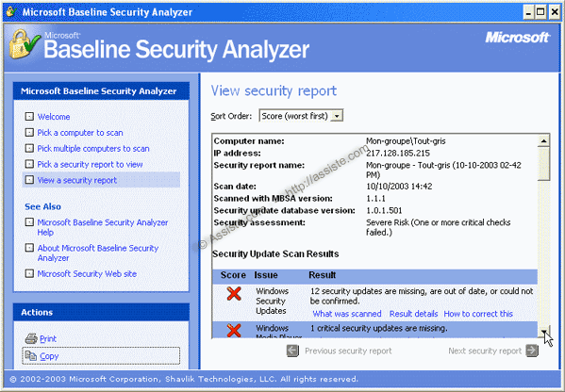Click the Print action link
Viewport: 565px width, 392px height.
48,338
